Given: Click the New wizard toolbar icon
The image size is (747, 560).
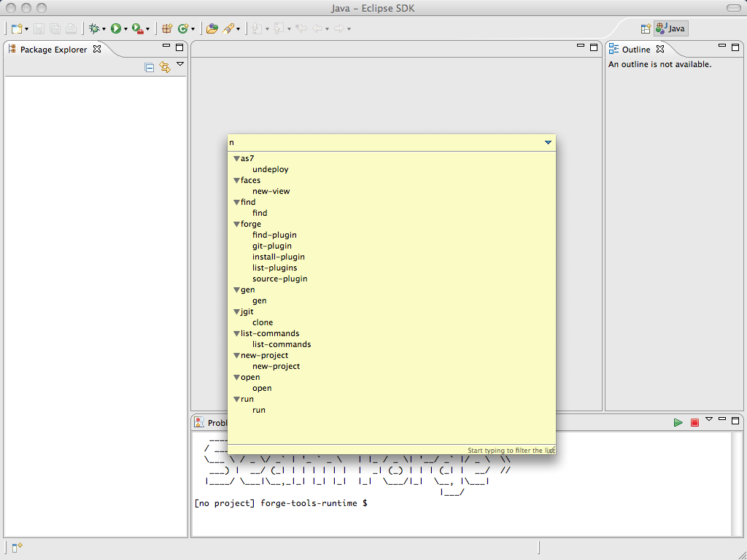Looking at the screenshot, I should tap(17, 28).
